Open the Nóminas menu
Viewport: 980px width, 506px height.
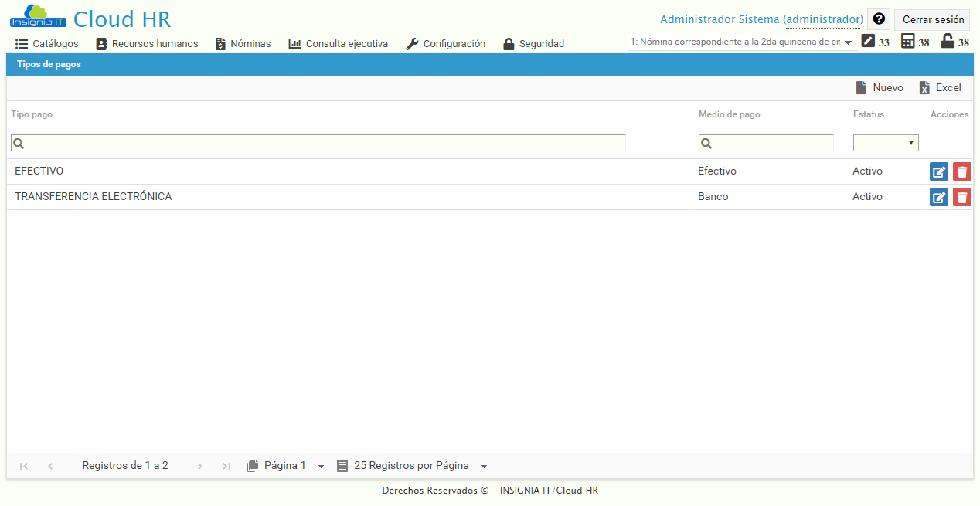243,43
